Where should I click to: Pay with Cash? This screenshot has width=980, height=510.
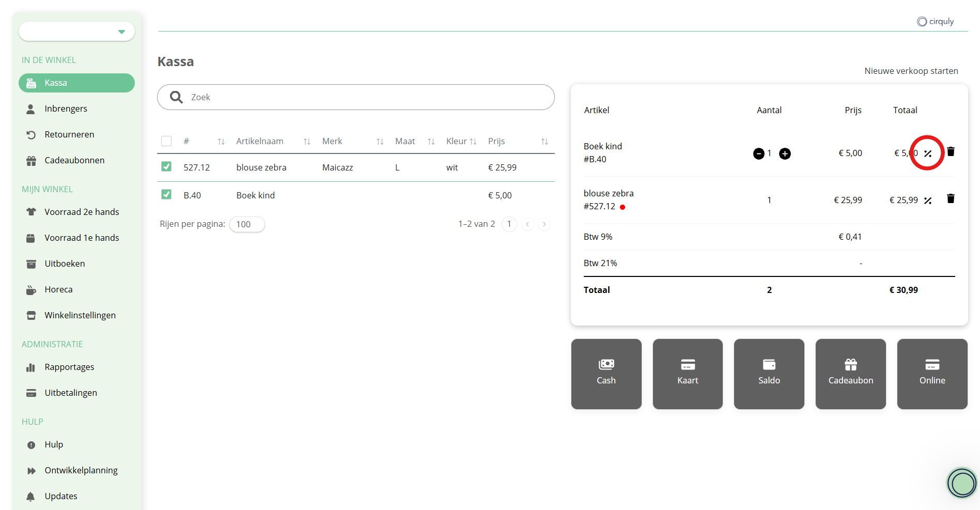[x=606, y=374]
